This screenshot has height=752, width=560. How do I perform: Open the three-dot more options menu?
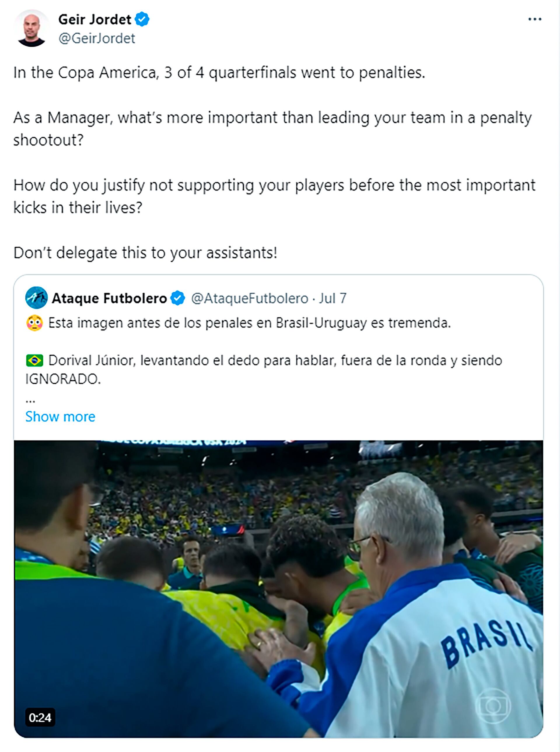(534, 19)
